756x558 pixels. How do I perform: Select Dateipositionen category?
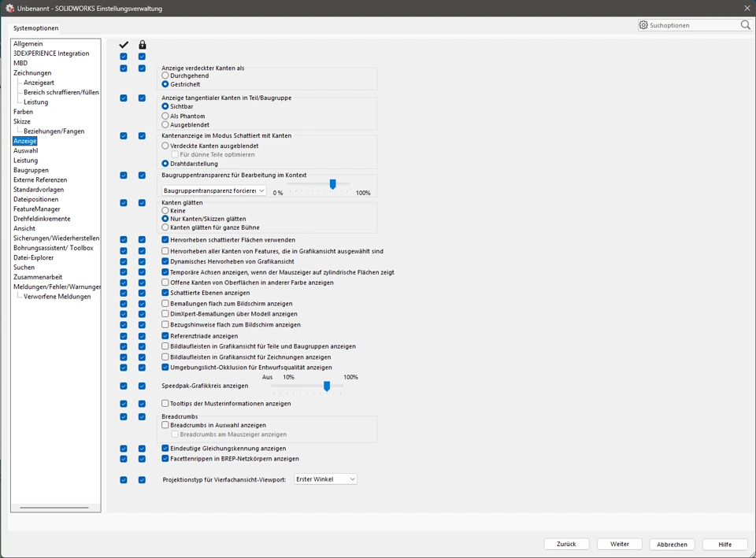click(x=35, y=199)
